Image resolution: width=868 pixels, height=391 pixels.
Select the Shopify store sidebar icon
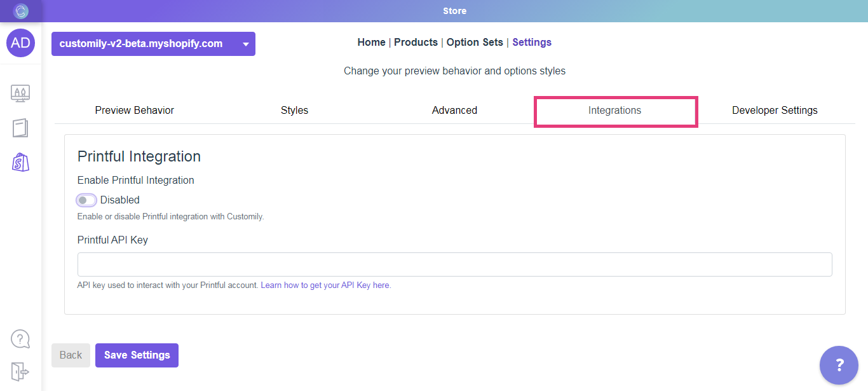tap(20, 162)
